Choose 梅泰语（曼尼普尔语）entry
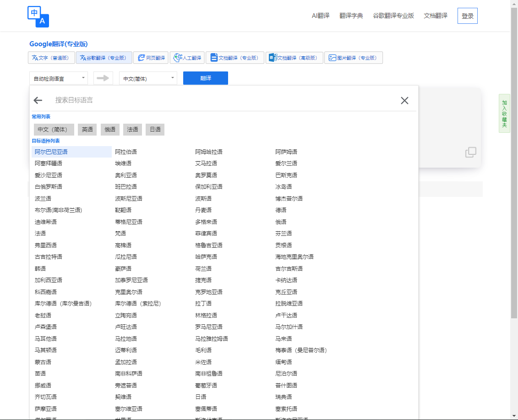The width and height of the screenshot is (518, 420). tap(301, 350)
